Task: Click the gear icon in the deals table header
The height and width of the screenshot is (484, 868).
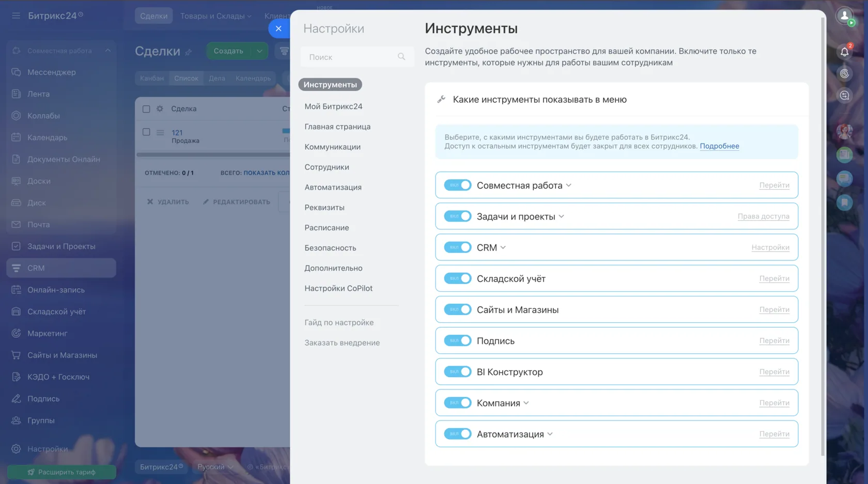Action: pyautogui.click(x=160, y=108)
